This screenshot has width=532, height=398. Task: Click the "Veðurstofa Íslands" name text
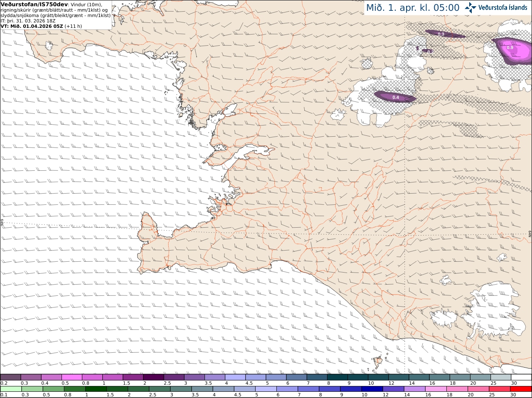[x=503, y=7]
